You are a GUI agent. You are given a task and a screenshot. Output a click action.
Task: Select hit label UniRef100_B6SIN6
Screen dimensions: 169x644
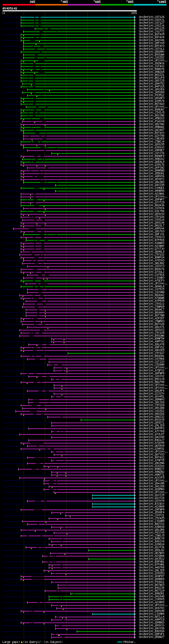(x=152, y=116)
